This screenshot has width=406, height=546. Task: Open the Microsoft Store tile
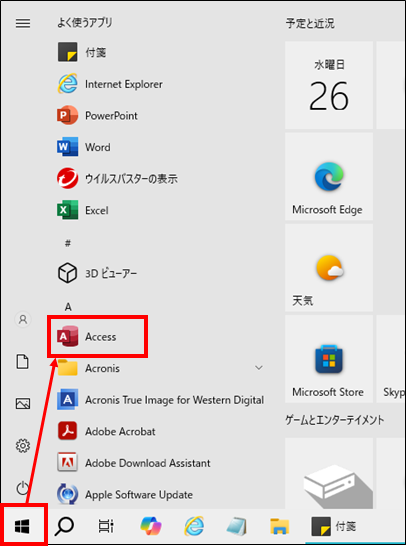coord(329,359)
